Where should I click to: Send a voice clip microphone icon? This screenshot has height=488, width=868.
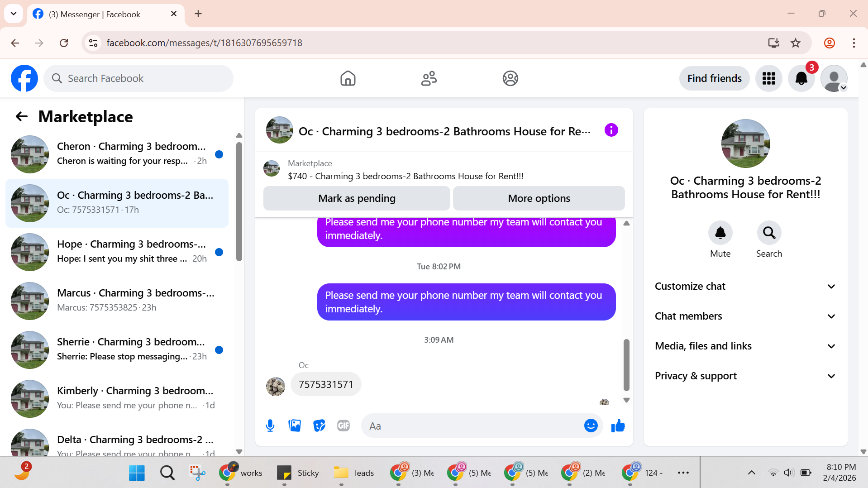click(270, 426)
